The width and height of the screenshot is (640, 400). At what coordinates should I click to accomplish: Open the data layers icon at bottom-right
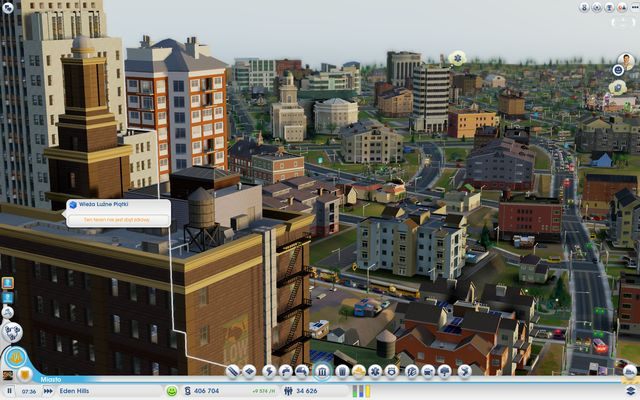[x=631, y=391]
